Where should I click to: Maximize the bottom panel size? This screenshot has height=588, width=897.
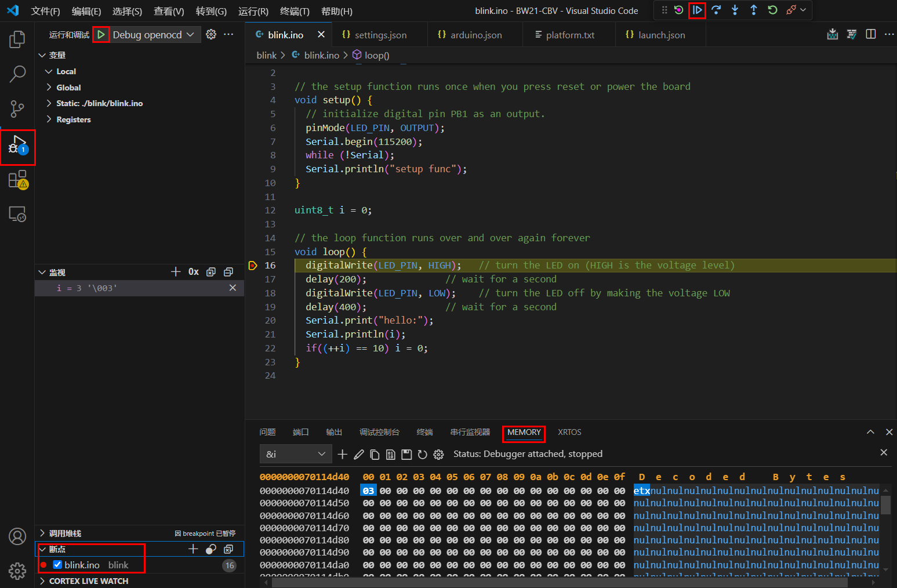(x=870, y=432)
